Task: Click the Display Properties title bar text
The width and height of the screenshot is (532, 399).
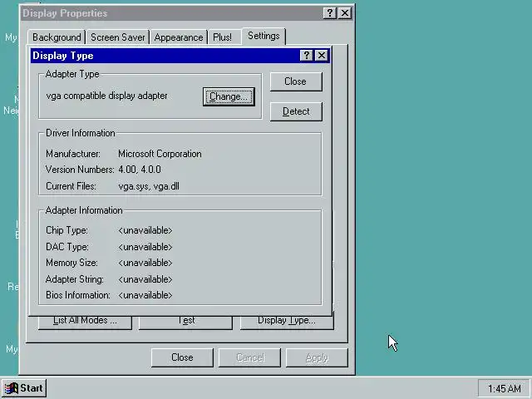Action: click(x=65, y=13)
